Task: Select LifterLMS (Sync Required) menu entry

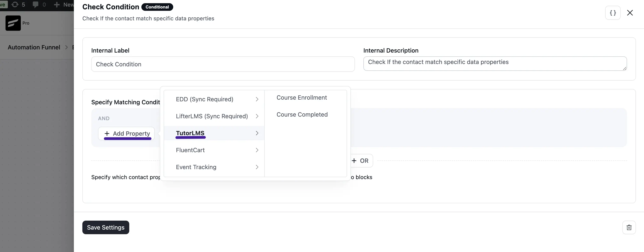Action: coord(214,116)
